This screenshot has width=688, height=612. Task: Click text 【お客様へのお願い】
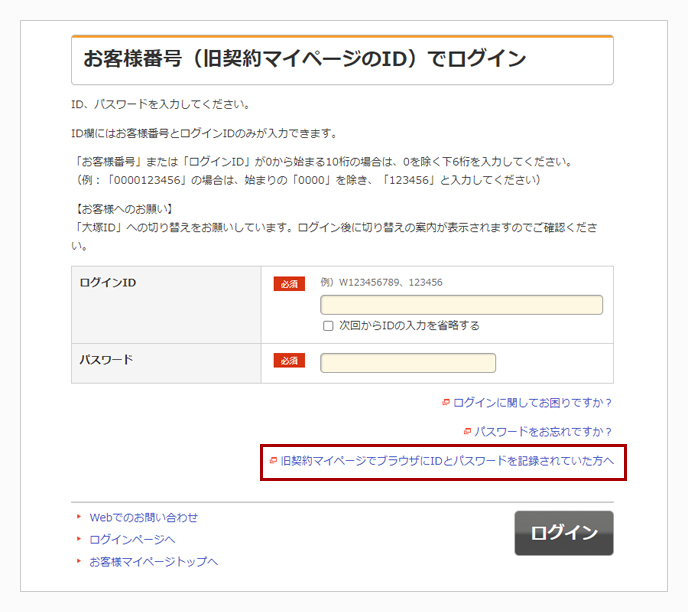(124, 209)
